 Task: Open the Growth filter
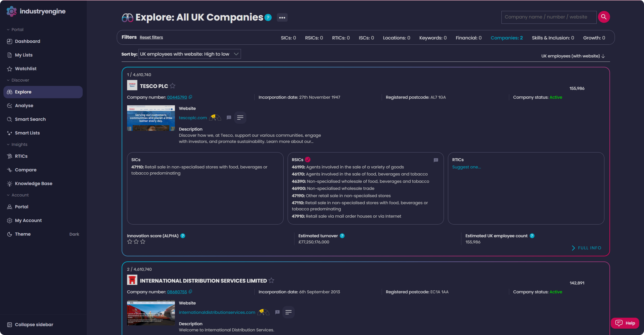point(594,38)
